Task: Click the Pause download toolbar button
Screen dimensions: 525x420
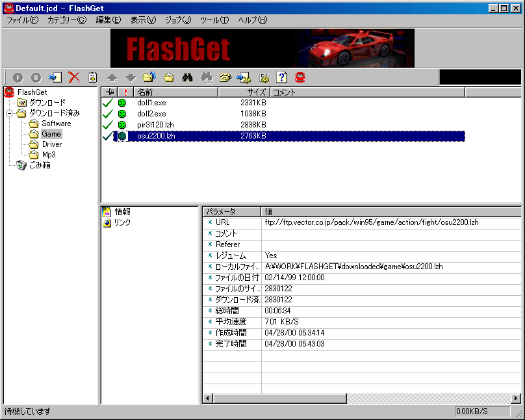Action: point(36,78)
